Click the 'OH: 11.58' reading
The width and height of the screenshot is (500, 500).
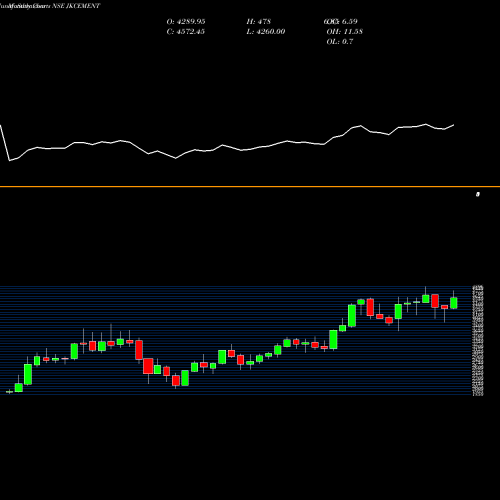click(345, 32)
